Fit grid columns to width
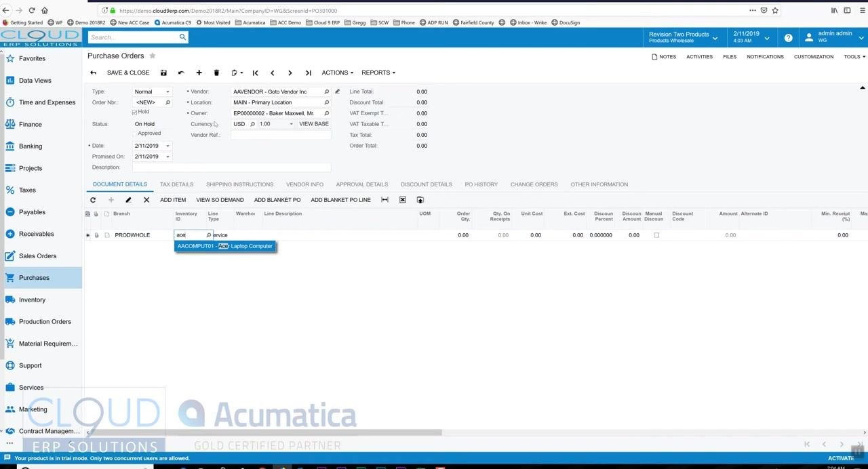Image resolution: width=868 pixels, height=469 pixels. 384,200
